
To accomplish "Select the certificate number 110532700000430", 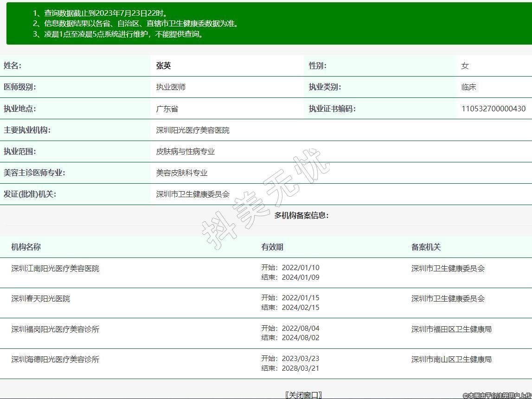I will pos(493,109).
